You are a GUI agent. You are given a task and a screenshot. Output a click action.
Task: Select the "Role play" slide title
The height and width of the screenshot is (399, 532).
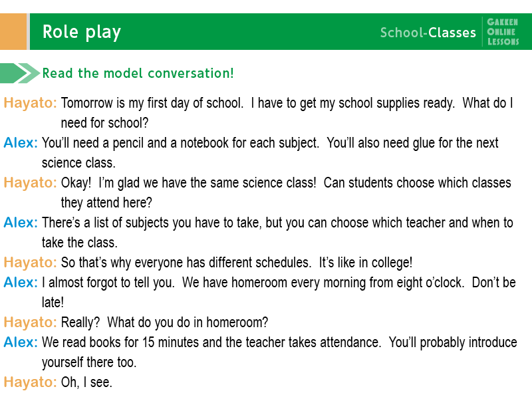[x=82, y=32]
